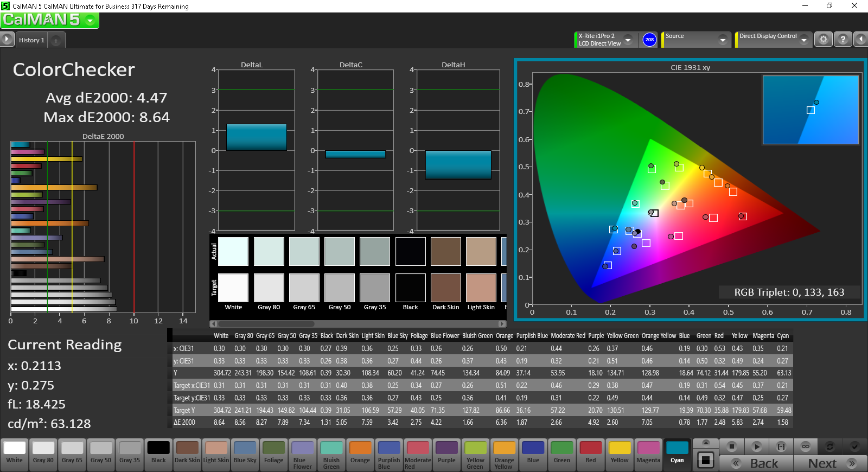Expand the up arrow above pattern icon
Screen dimensions: 868x472
pos(705,443)
